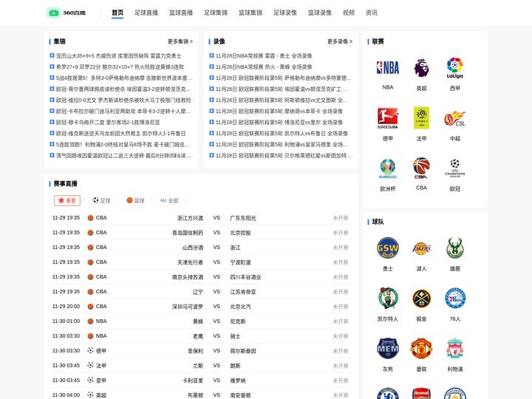
Task: Click 未开赛 status for 天津先行者 match
Action: coord(341,262)
